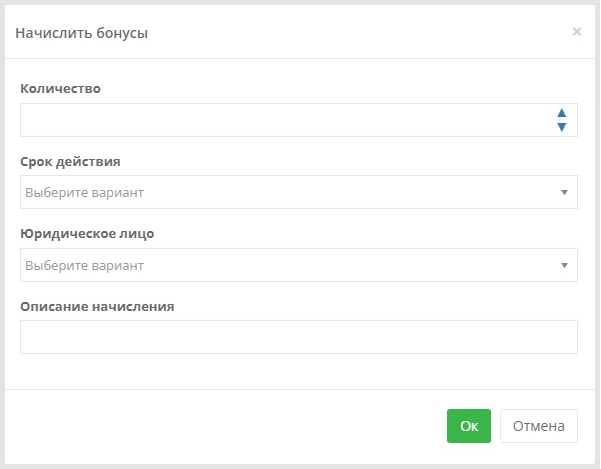
Task: Focus the Описание начисления text field
Action: pyautogui.click(x=299, y=337)
